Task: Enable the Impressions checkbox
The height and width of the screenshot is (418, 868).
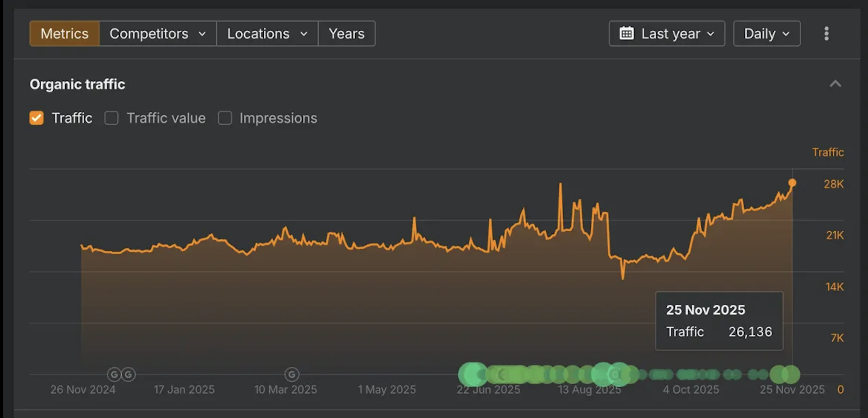Action: (225, 118)
